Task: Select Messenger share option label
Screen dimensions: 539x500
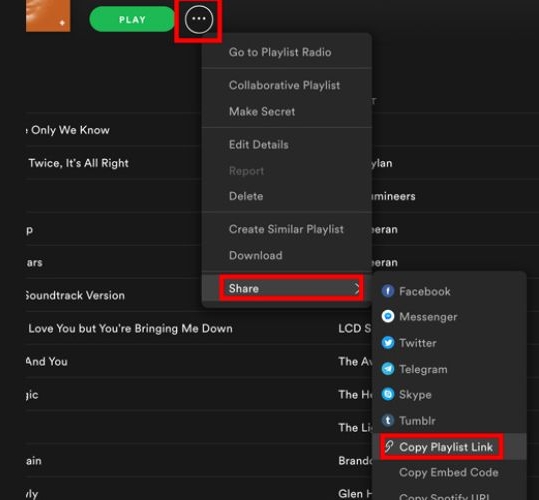Action: [428, 316]
